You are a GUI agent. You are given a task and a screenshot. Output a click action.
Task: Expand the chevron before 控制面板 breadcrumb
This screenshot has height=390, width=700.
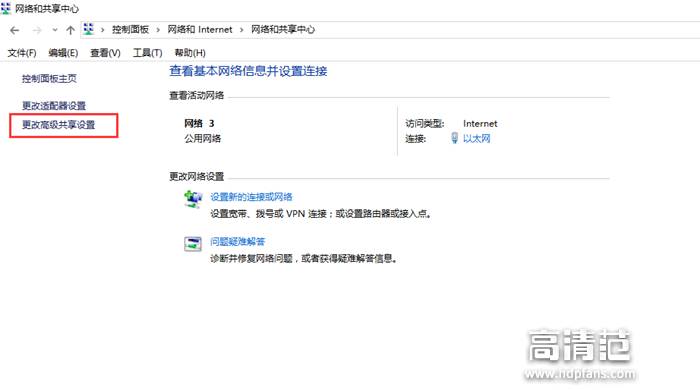pos(103,30)
